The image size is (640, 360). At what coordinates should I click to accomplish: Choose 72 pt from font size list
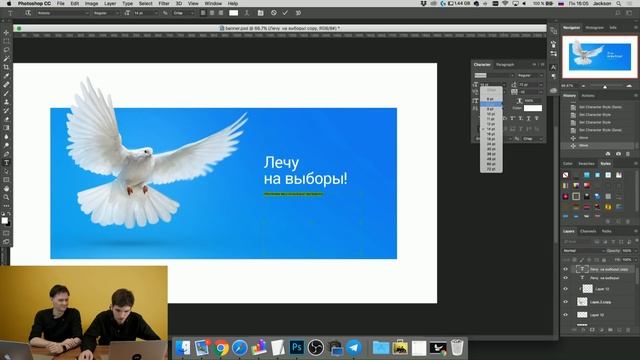(x=491, y=169)
